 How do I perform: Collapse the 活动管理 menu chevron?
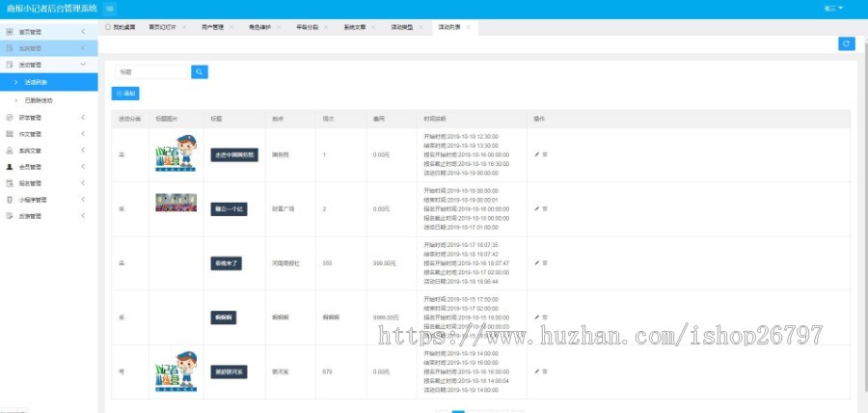[83, 65]
